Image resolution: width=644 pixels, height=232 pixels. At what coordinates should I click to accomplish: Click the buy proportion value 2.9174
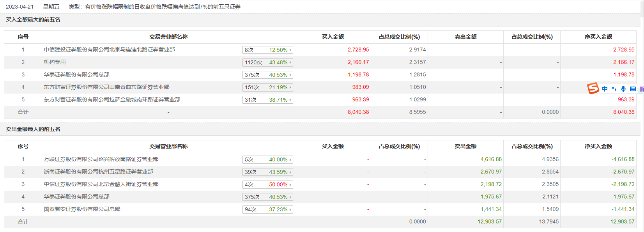click(418, 50)
